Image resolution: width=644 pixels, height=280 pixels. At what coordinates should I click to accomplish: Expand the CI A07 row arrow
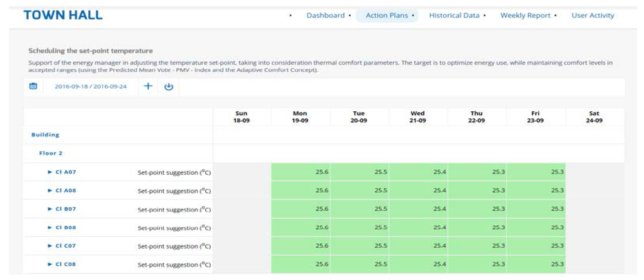(50, 172)
